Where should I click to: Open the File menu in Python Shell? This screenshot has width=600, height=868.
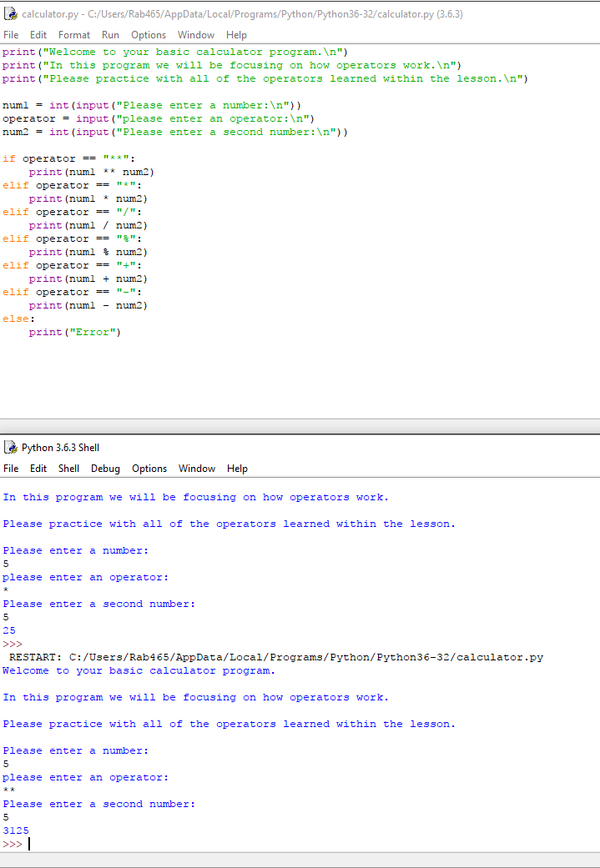click(x=11, y=469)
